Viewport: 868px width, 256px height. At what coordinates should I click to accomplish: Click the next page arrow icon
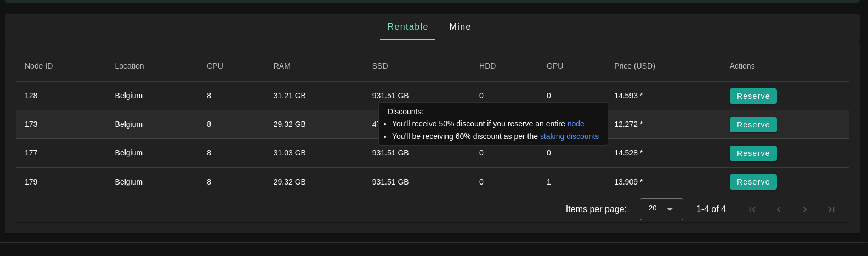pos(805,209)
